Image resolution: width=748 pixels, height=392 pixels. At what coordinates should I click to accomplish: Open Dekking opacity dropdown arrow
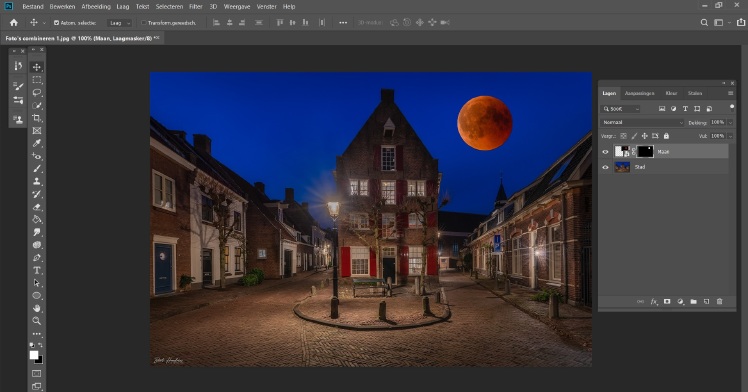730,123
